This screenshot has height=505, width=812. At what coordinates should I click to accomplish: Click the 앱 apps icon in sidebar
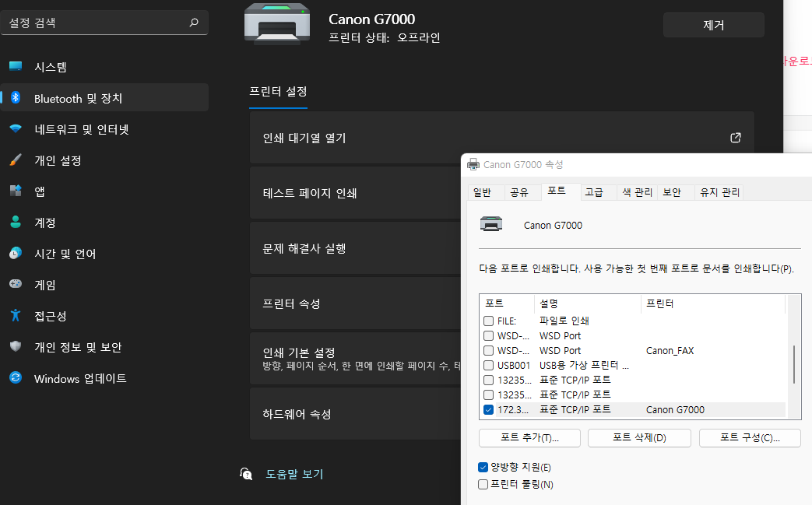16,191
